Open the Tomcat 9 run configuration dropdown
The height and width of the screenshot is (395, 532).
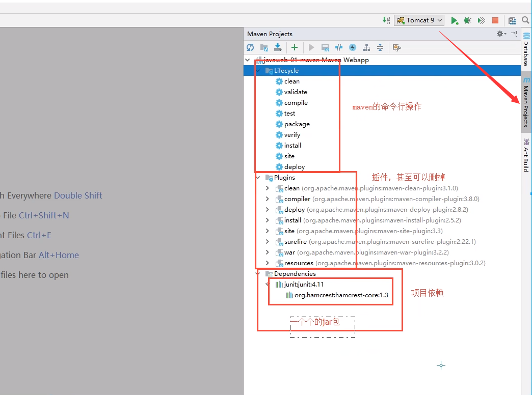click(419, 20)
